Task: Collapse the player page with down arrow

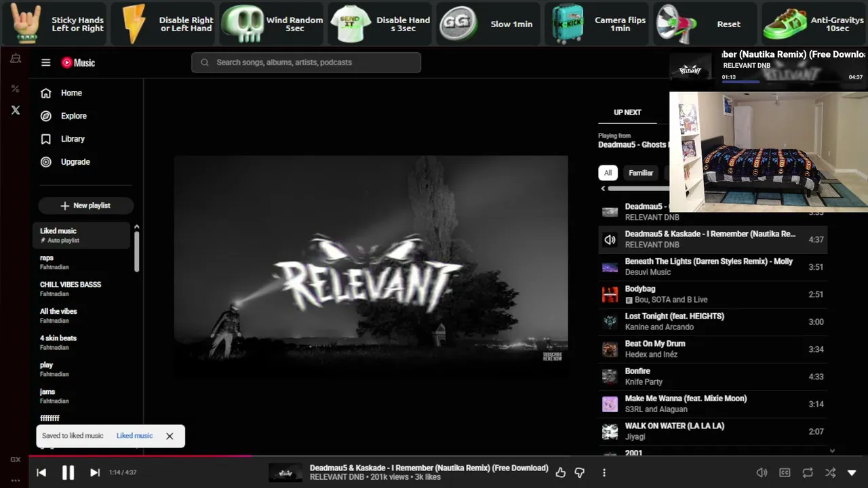Action: (x=852, y=472)
